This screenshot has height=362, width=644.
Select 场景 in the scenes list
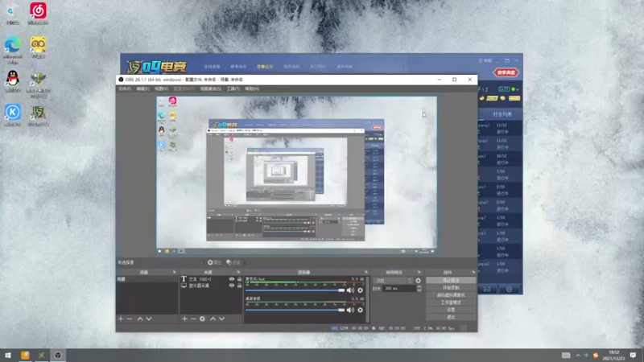tap(147, 279)
